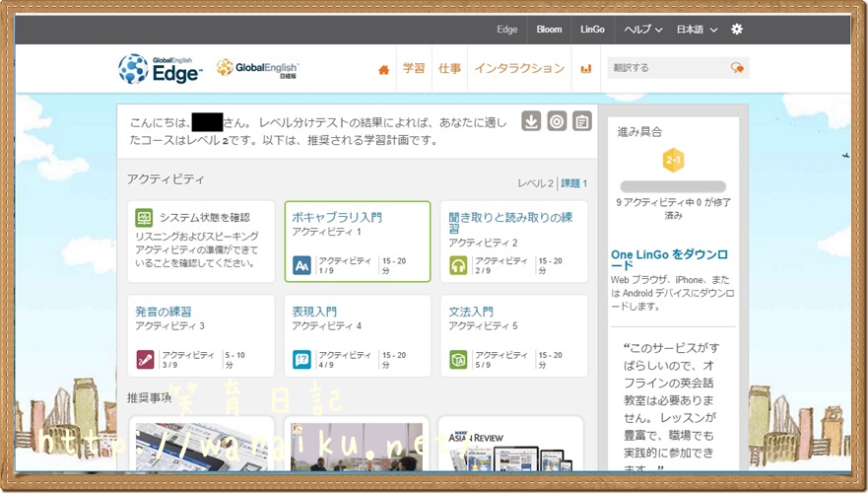Click the grammar activity icon

click(458, 360)
